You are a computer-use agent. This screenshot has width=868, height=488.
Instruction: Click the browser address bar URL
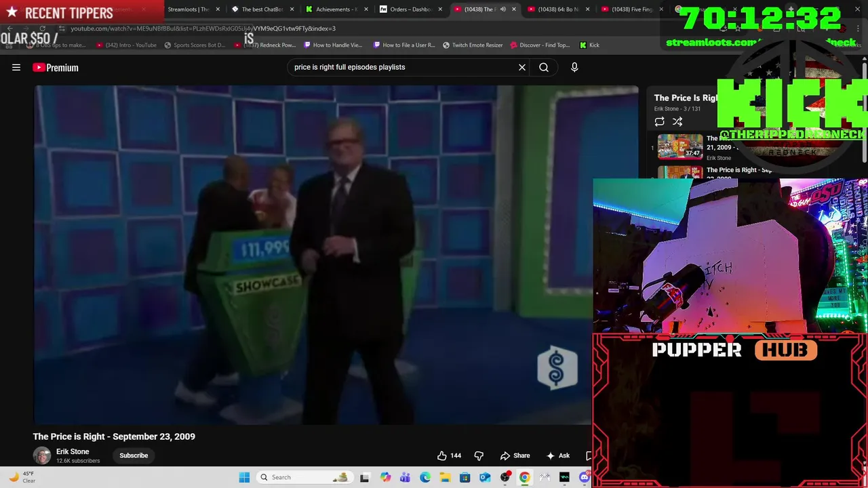[203, 28]
